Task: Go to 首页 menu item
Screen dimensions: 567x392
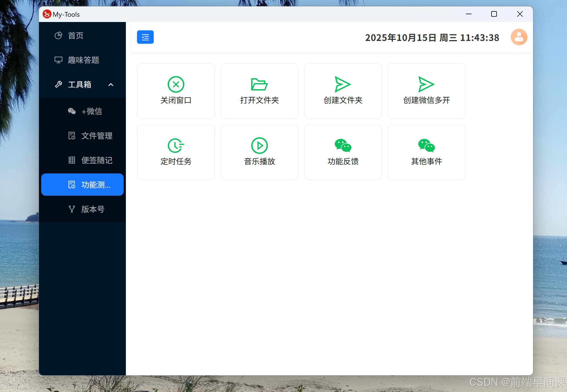Action: 82,35
